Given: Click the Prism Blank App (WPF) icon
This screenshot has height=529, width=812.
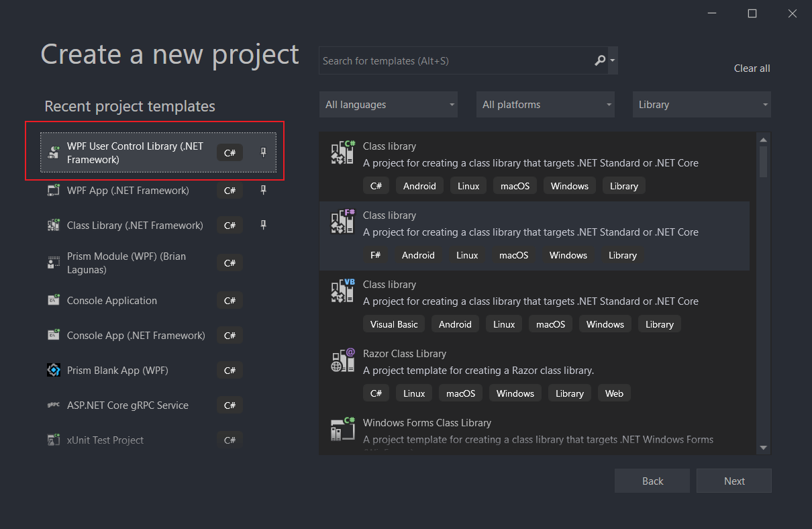Looking at the screenshot, I should [54, 371].
